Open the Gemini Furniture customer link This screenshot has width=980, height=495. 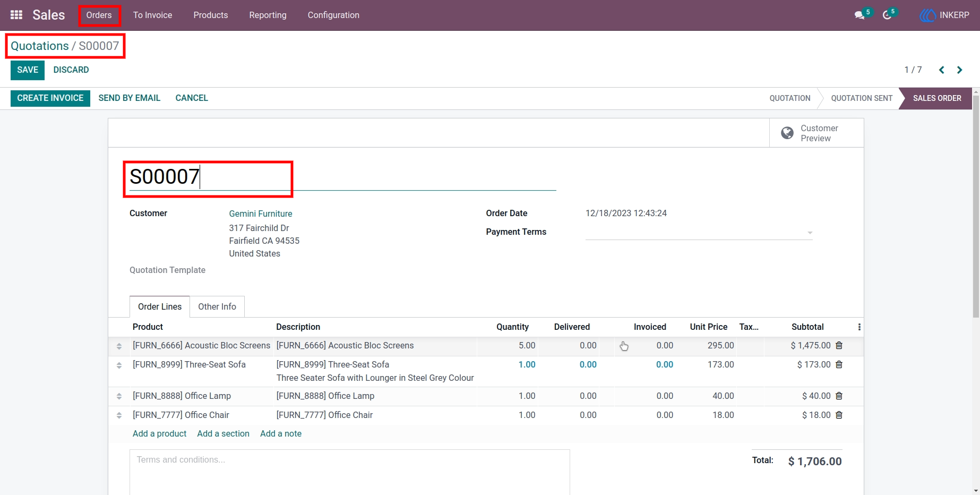pos(261,214)
